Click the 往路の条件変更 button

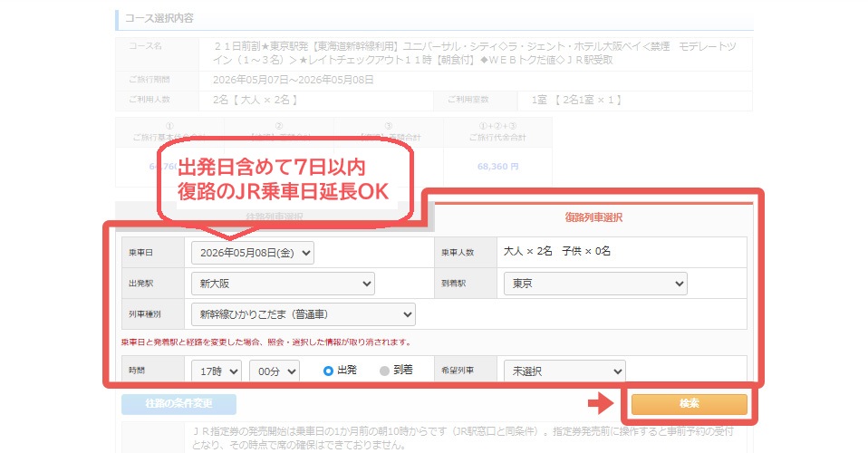click(178, 404)
